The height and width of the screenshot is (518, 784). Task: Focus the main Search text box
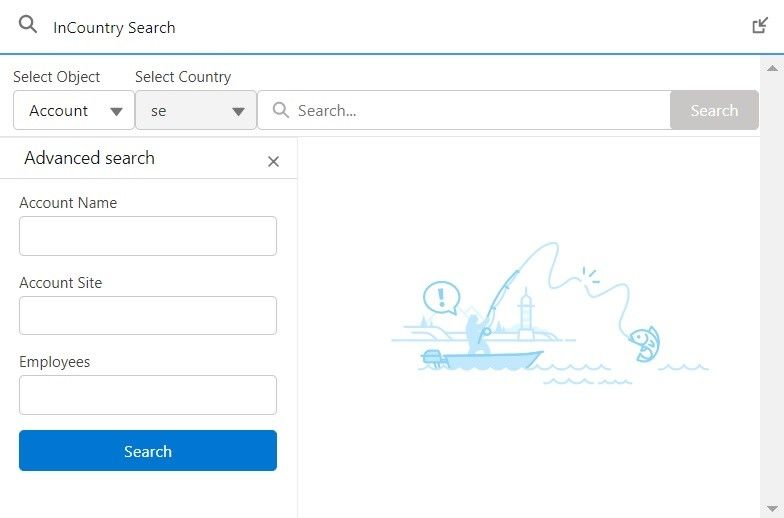[480, 111]
